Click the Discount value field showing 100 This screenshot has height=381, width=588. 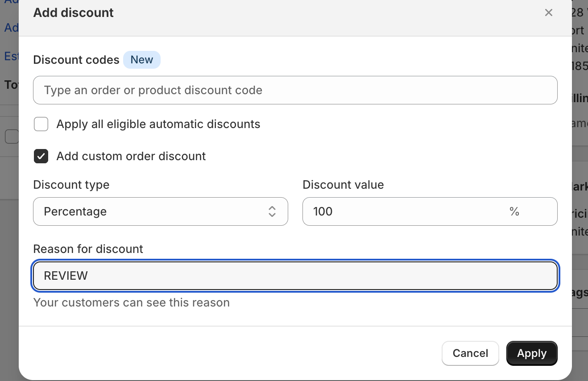coord(402,211)
